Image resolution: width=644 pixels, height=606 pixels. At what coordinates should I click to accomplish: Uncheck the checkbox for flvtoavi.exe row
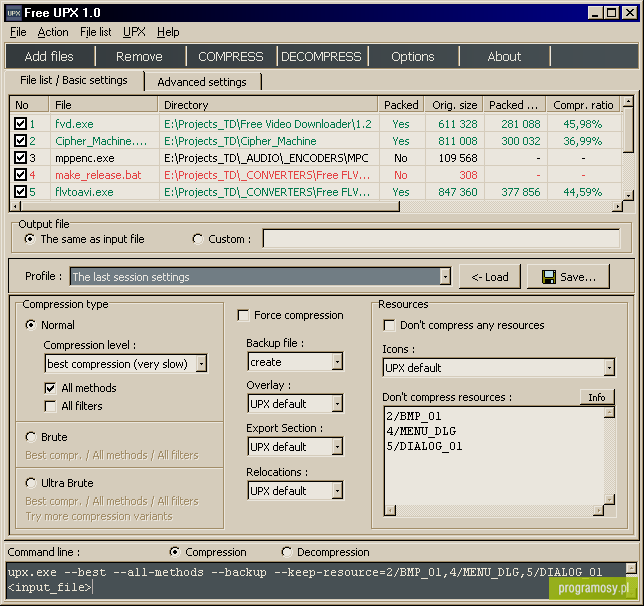[20, 192]
